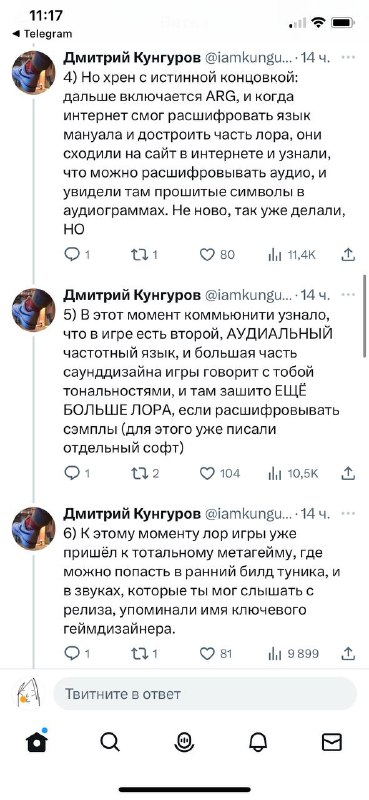Open the Search tab in bottom bar

110,742
